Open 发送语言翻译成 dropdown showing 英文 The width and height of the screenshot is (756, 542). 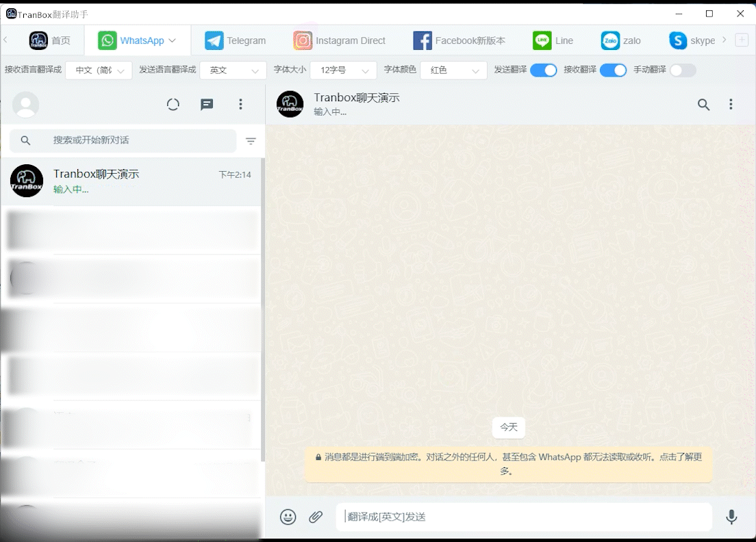click(234, 70)
